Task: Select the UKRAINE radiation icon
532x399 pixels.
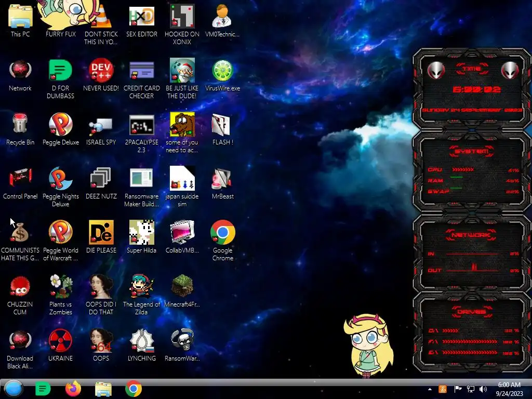Action: coord(60,345)
